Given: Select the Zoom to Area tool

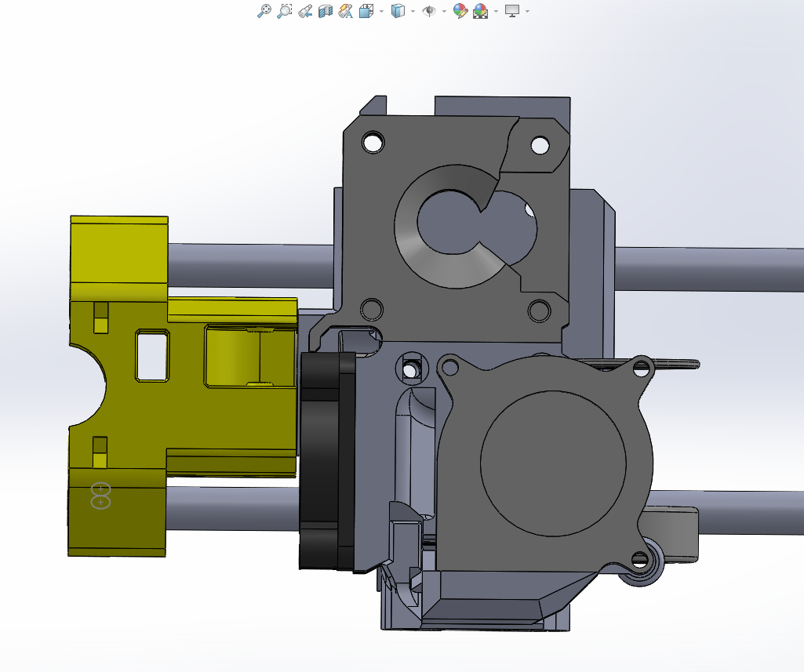Looking at the screenshot, I should [285, 11].
